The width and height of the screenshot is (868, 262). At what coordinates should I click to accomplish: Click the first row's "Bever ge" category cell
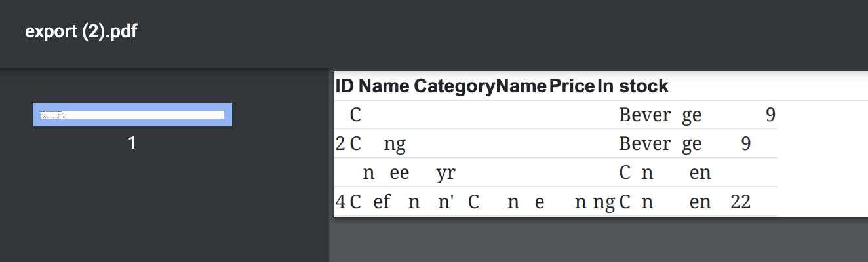pos(660,115)
